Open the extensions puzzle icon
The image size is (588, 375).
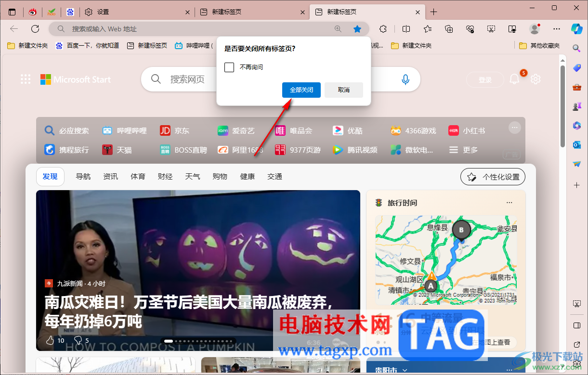coord(383,29)
